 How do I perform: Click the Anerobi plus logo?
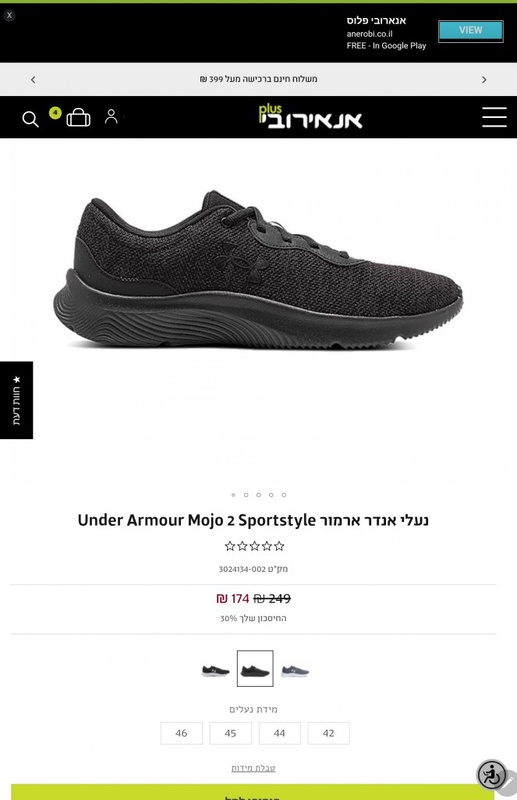click(x=310, y=117)
